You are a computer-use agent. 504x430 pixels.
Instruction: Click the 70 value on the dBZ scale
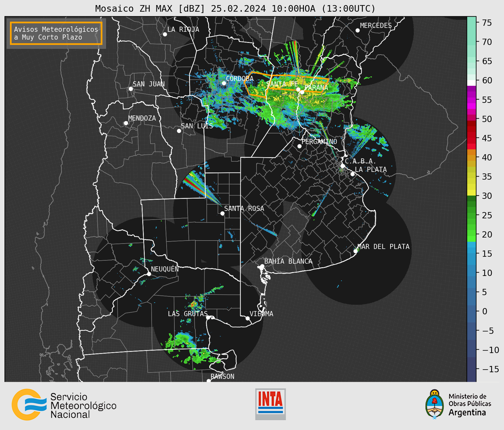487,42
